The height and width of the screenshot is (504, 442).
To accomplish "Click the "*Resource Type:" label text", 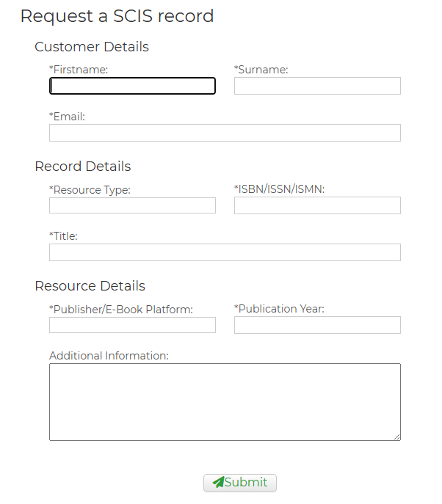I will (x=90, y=190).
